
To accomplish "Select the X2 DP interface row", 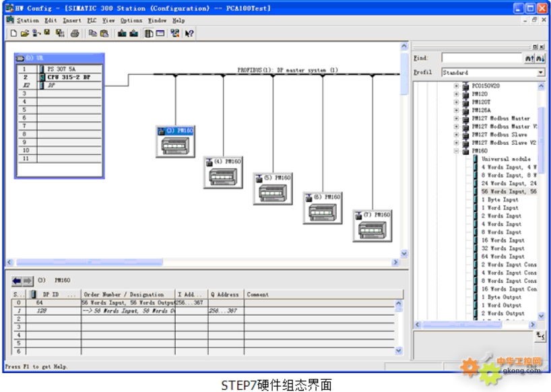I will click(x=60, y=86).
